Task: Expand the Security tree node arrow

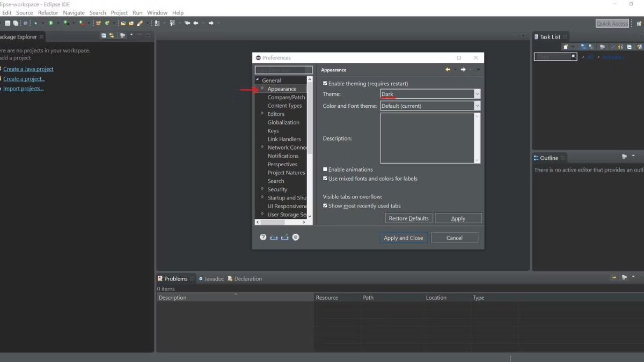Action: (262, 189)
